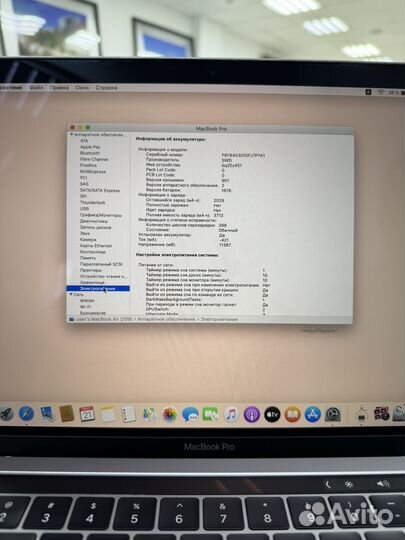This screenshot has height=540, width=405.
Task: Select Звук in the sidebar
Action: pos(85,233)
